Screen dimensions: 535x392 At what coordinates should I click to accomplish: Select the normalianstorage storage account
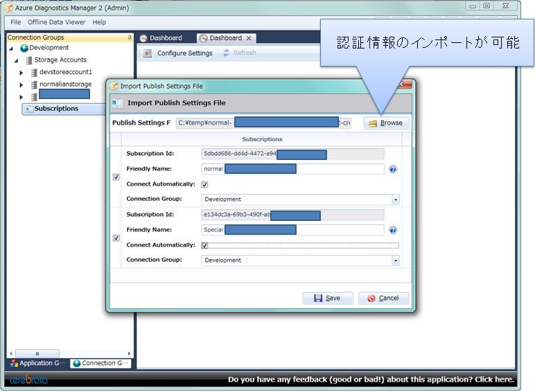pyautogui.click(x=66, y=84)
